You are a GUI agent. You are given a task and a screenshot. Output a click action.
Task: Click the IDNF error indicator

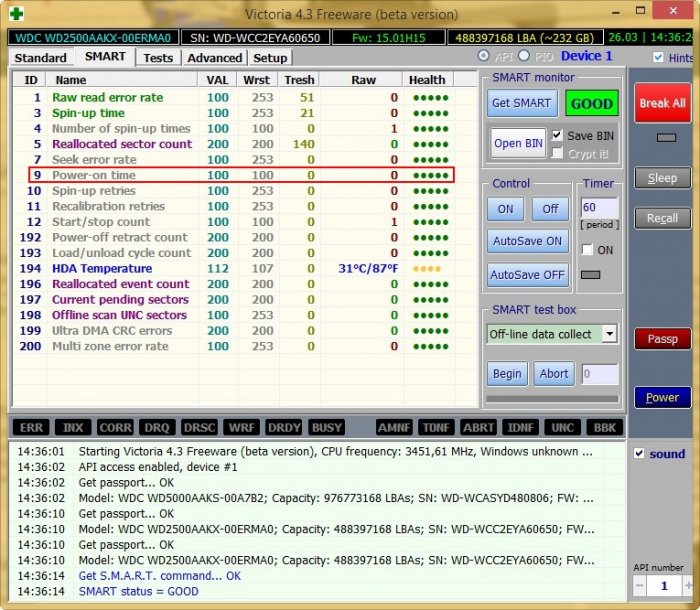click(x=521, y=427)
